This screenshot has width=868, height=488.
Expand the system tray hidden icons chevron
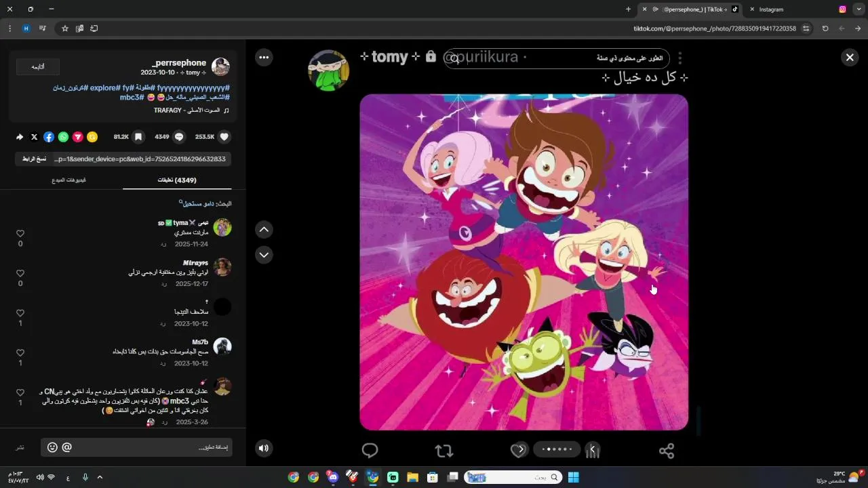[100, 477]
